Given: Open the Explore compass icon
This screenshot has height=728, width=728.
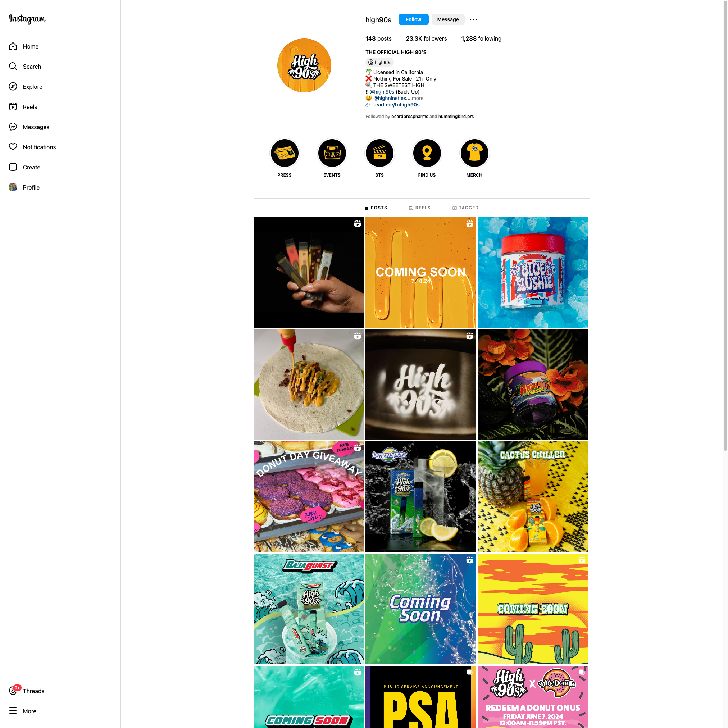Looking at the screenshot, I should click(x=13, y=87).
